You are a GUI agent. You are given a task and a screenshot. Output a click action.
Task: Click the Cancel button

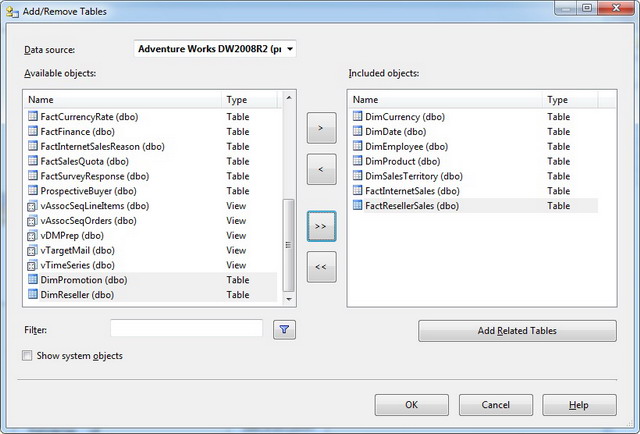coord(496,405)
